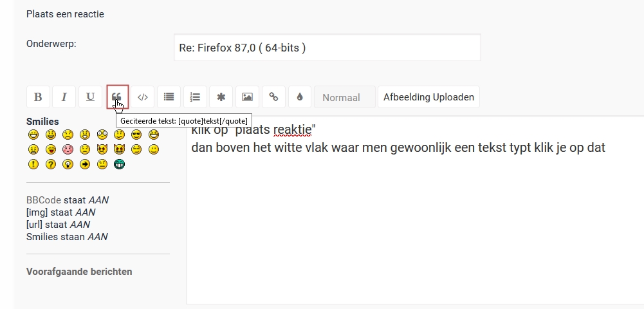Insert the pink embarrassed smiley
This screenshot has height=309, width=644.
68,149
